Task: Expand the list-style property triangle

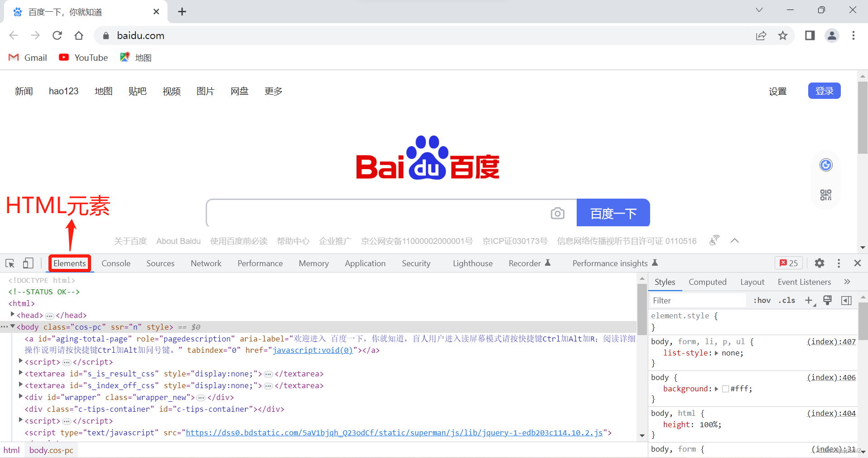Action: coord(717,353)
